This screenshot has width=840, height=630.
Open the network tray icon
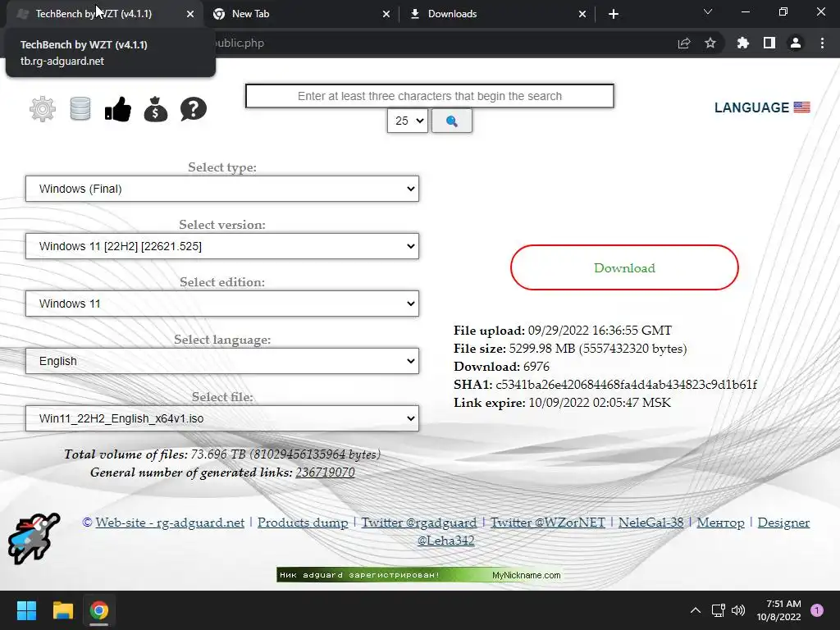coord(718,610)
